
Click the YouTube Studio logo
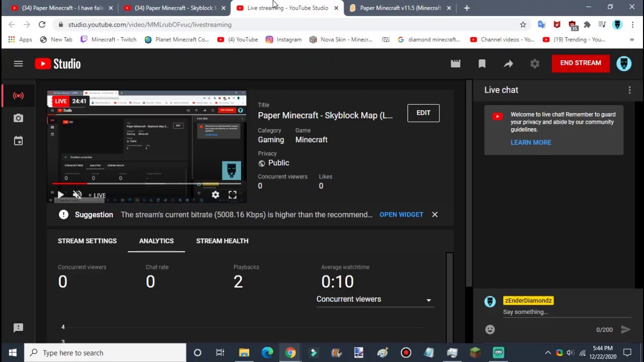click(58, 64)
